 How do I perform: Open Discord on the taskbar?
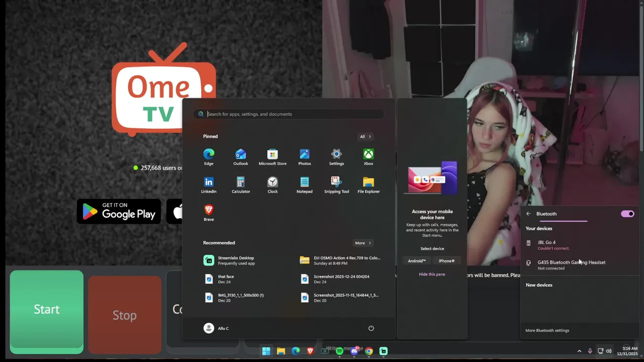pos(354,351)
